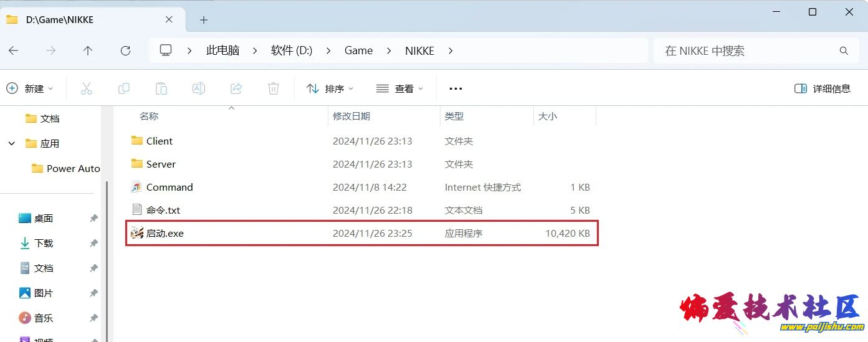Expand chevron after 软件 (D:) breadcrumb
The height and width of the screenshot is (342, 868).
point(328,50)
